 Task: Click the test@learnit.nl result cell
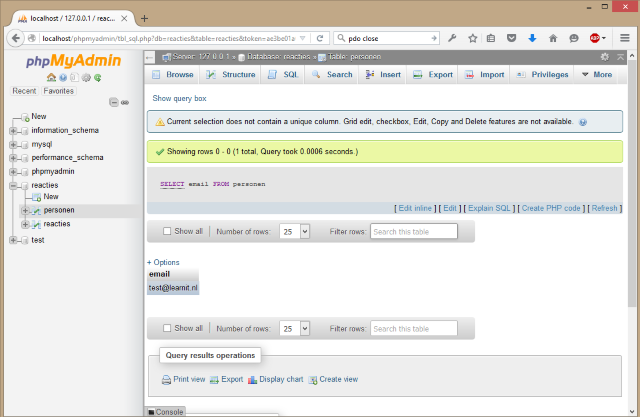[x=173, y=288]
